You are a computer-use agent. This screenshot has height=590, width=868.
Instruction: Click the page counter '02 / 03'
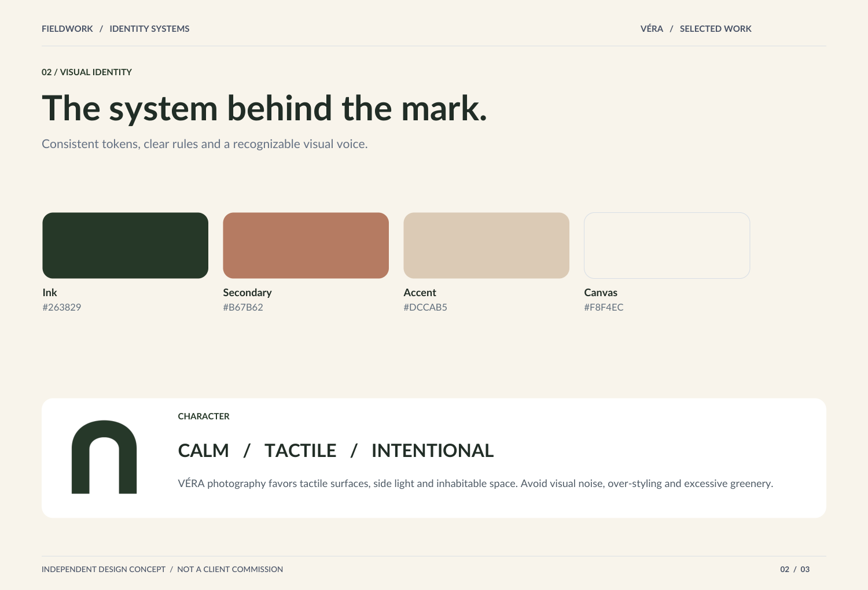795,570
